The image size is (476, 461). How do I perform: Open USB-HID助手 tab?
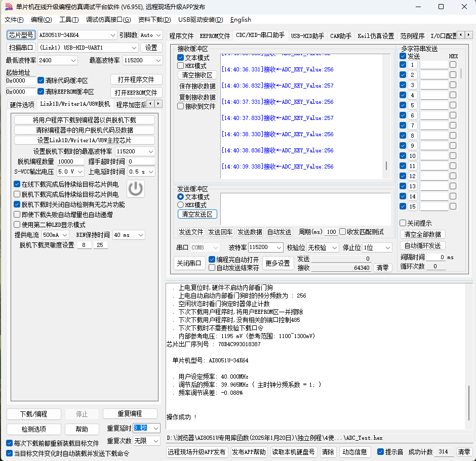[x=307, y=36]
